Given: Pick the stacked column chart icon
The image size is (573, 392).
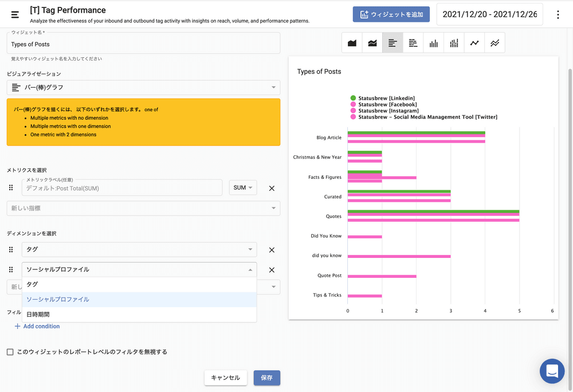Looking at the screenshot, I should 454,43.
